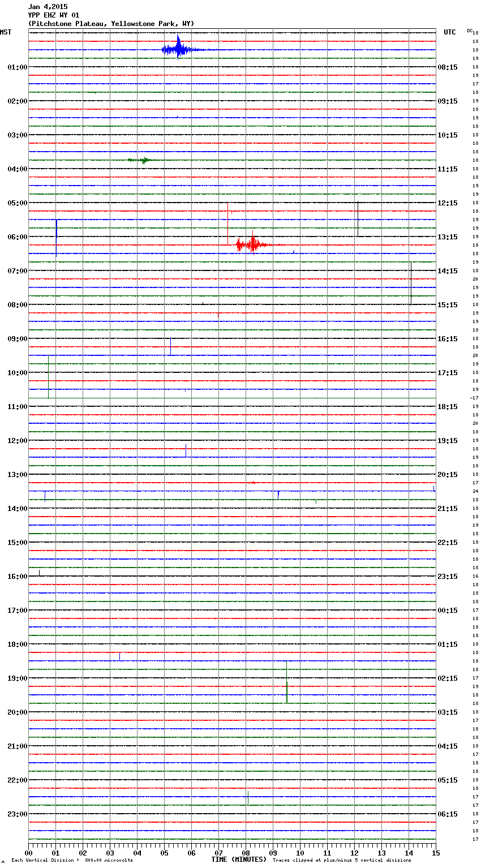Click the 04:15 UTC row label

click(x=448, y=746)
